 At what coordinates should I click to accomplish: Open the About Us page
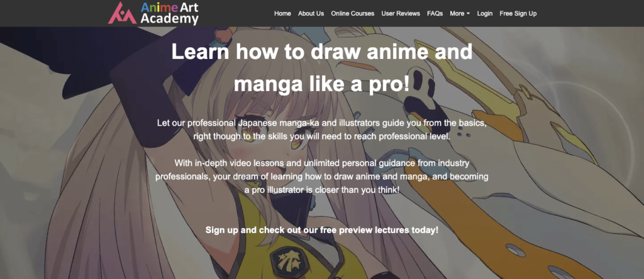click(311, 14)
